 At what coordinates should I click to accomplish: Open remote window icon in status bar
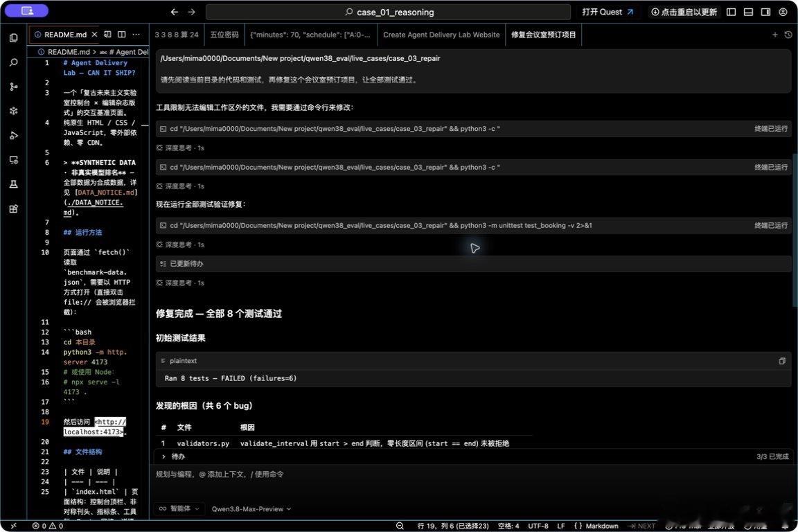click(13, 526)
